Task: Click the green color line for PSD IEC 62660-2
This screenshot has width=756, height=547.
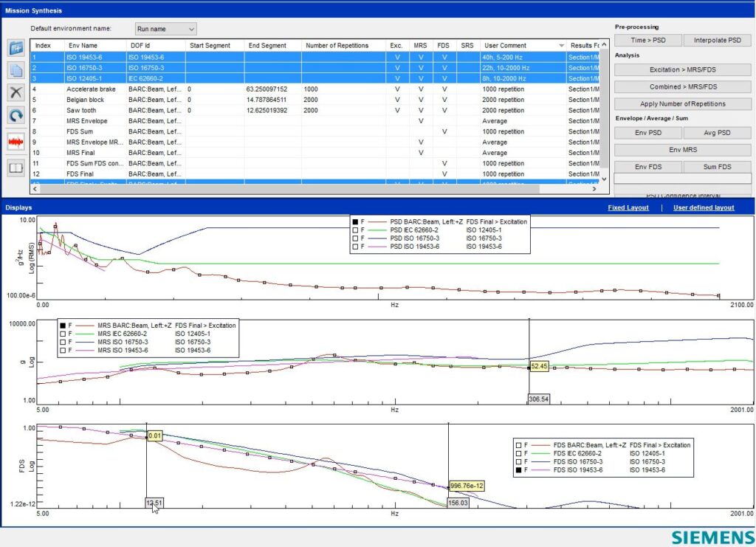Action: click(378, 230)
